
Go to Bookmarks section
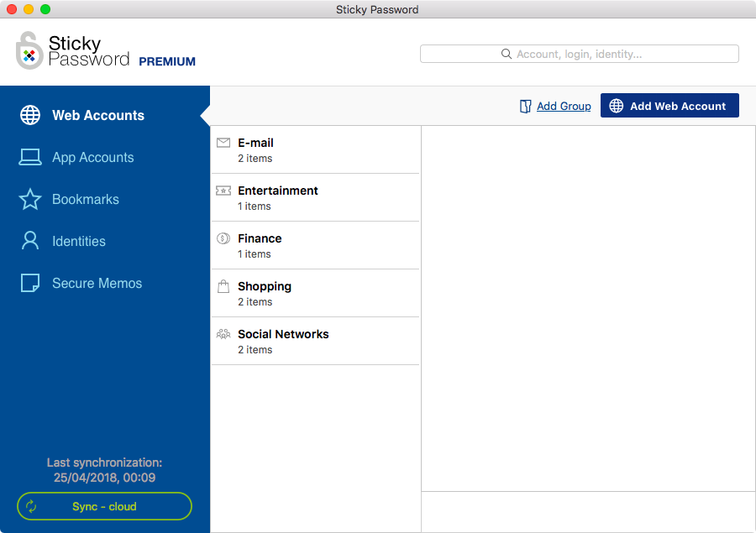[105, 199]
